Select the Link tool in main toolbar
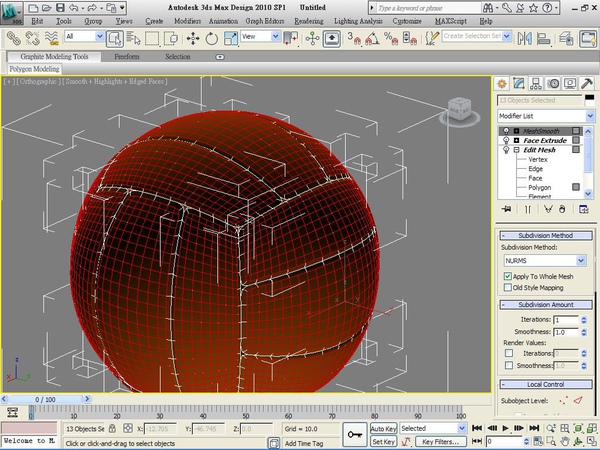The width and height of the screenshot is (600, 450). coord(14,38)
